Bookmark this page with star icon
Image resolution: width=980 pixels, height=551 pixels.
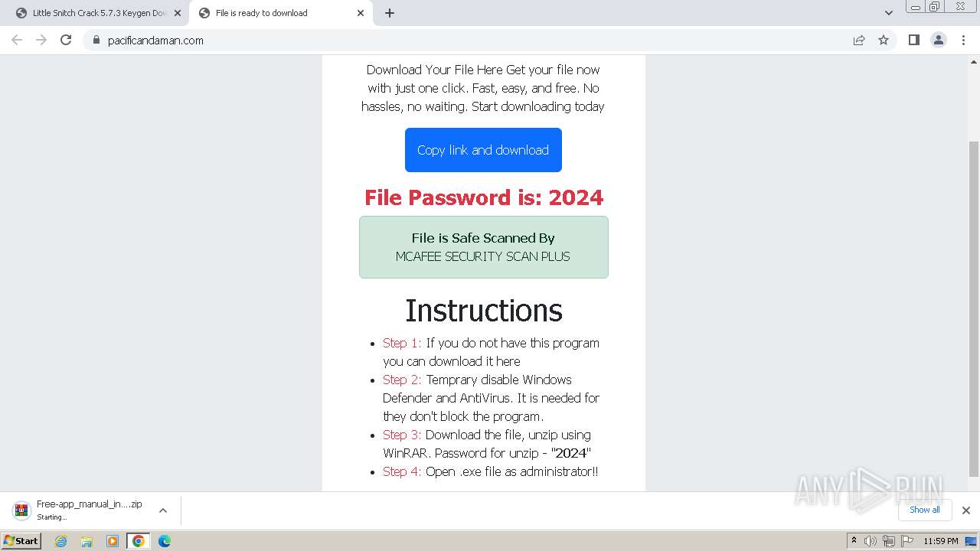[x=884, y=40]
